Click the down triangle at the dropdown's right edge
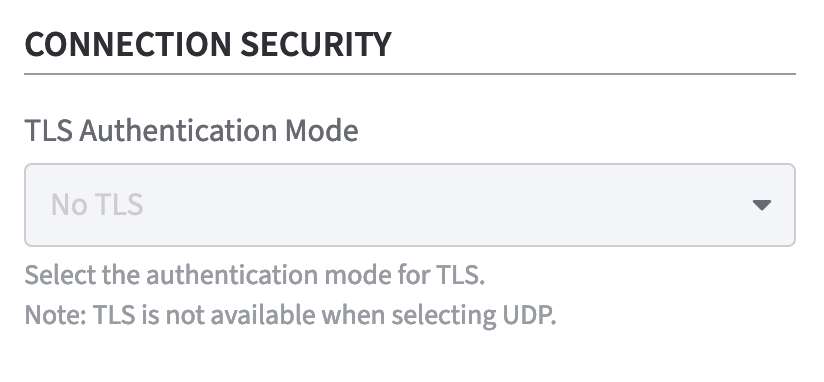This screenshot has height=382, width=824. tap(761, 205)
